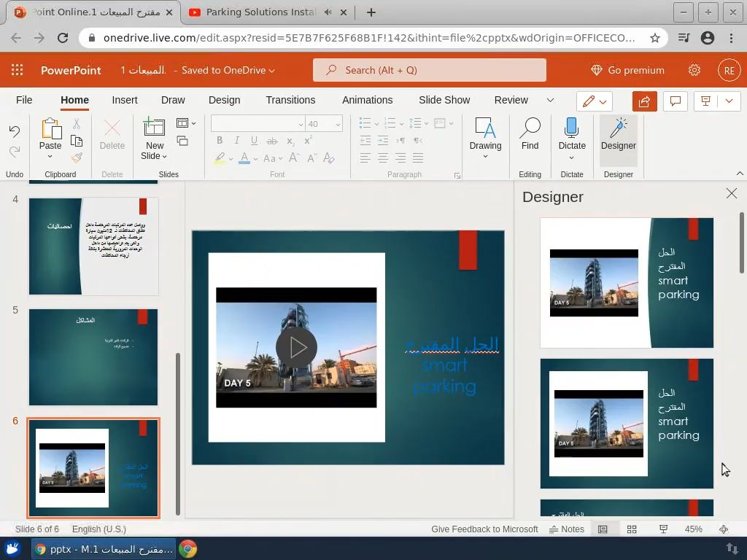
Task: Expand the font size dropdown
Action: click(338, 125)
